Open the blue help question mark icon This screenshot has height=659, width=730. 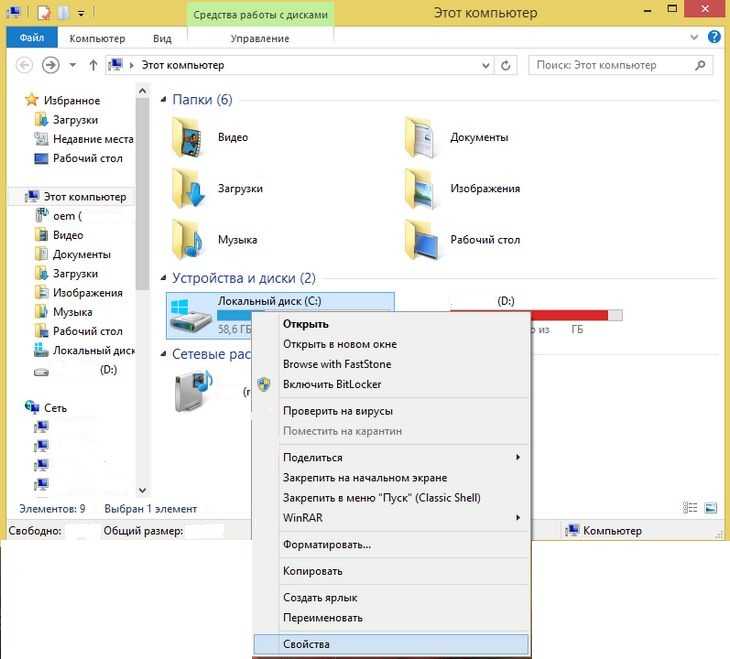tap(716, 39)
